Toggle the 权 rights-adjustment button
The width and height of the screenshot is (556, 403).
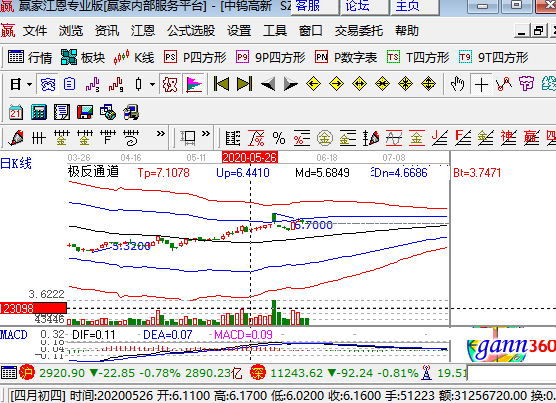[x=170, y=84]
